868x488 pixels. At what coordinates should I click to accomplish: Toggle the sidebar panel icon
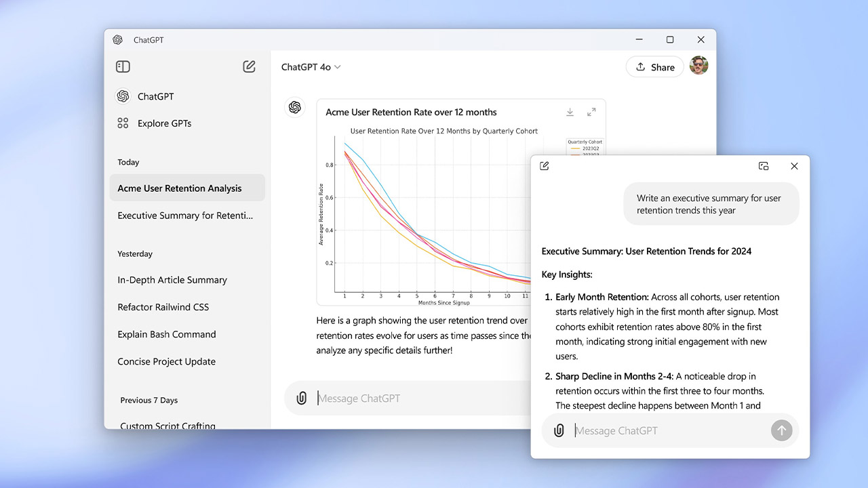click(x=123, y=66)
